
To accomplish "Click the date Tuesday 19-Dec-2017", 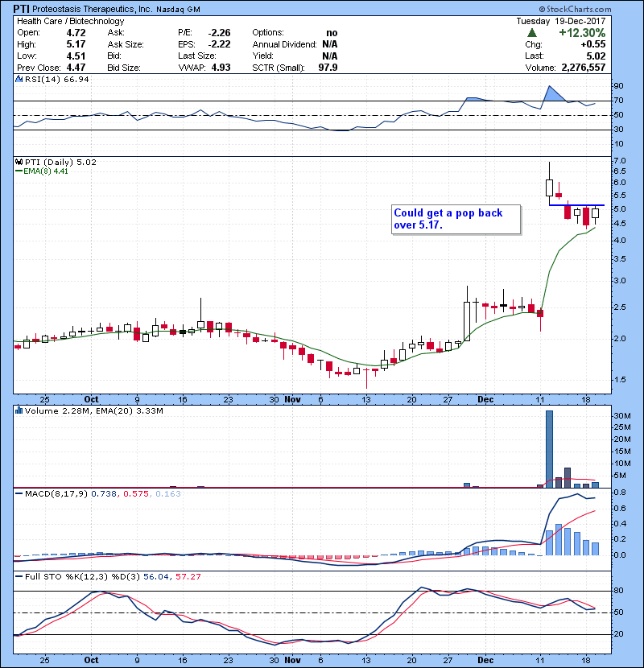I will tap(561, 21).
